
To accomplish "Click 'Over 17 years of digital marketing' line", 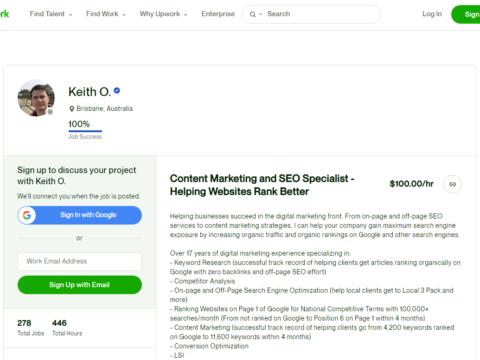I will [260, 253].
